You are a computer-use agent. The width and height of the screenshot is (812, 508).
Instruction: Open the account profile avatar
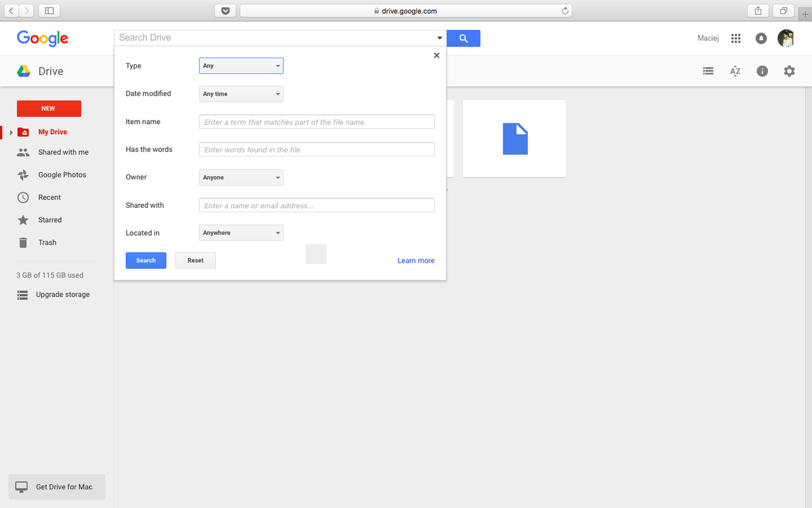(786, 39)
